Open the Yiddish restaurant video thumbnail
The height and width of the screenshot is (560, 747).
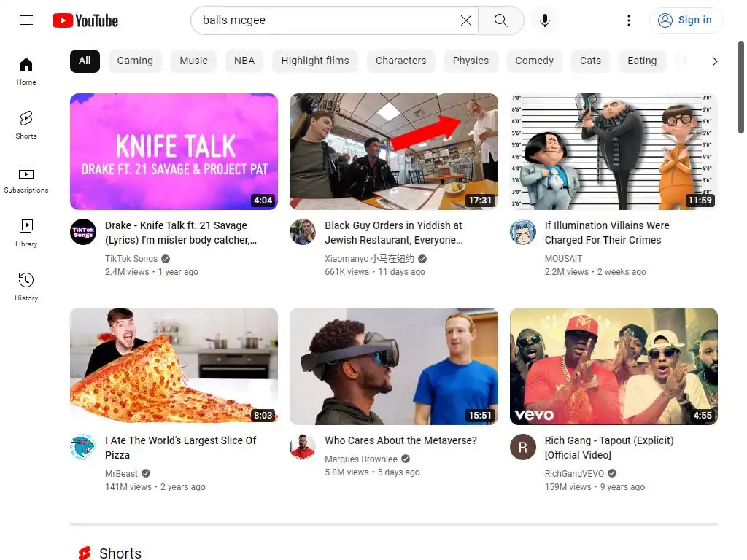[393, 152]
